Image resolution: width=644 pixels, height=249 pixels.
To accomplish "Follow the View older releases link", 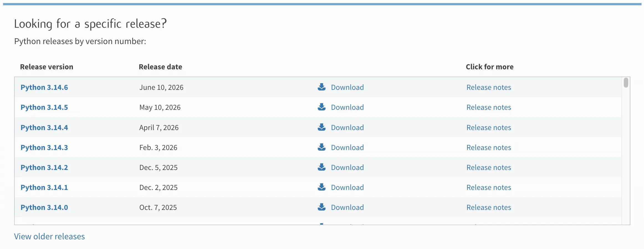I will point(49,236).
